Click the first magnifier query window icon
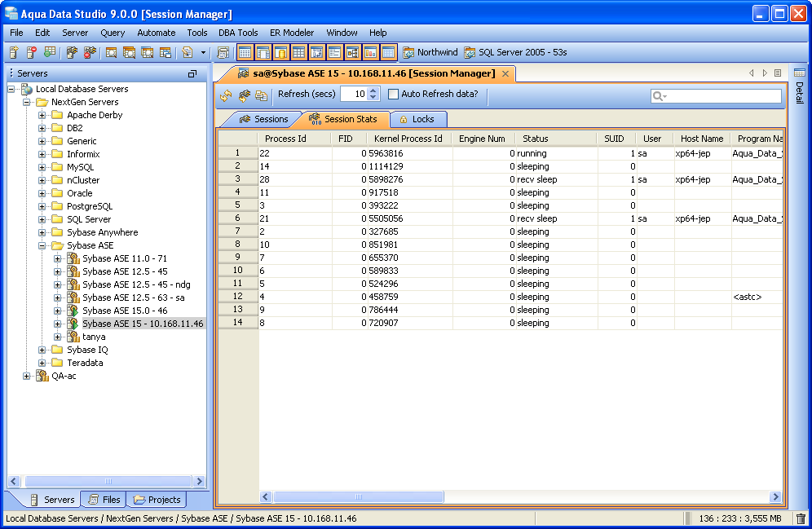Screen dimensions: 812x529 pyautogui.click(x=111, y=52)
